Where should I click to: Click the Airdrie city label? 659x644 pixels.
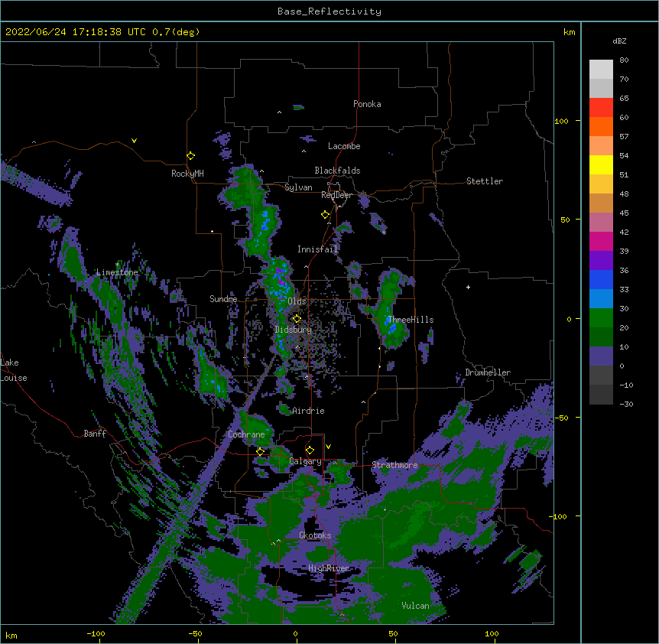(308, 411)
